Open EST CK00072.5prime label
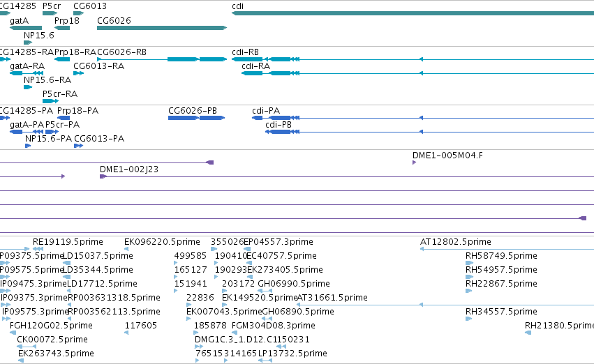 pyautogui.click(x=52, y=340)
